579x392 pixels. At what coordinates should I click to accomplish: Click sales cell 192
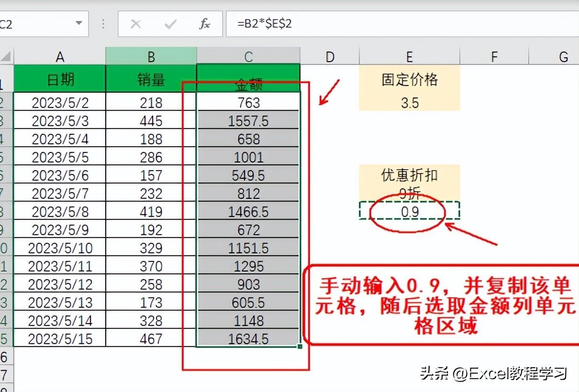coord(151,229)
